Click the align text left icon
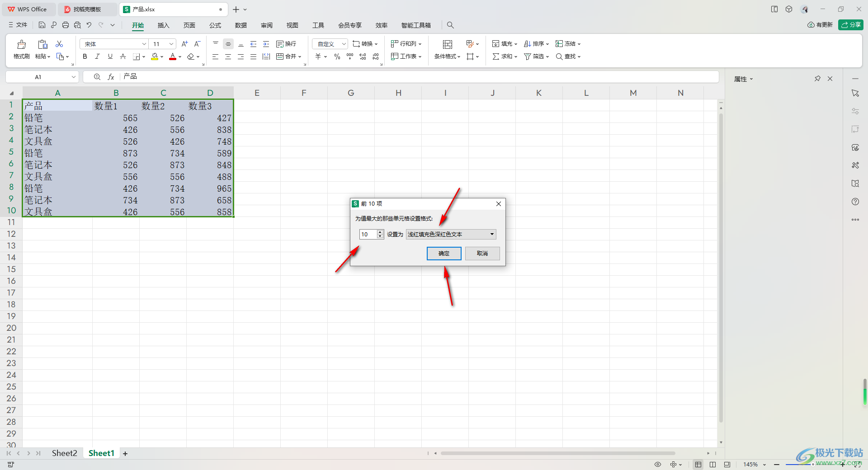The image size is (868, 470). (x=216, y=56)
